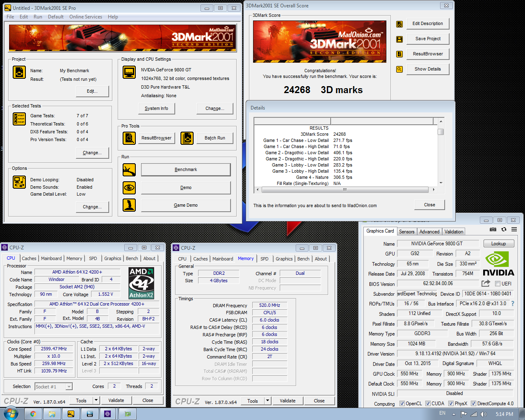Viewport: 525px width, 420px height.
Task: Click the icon beside the Benchmark button
Action: coord(129,169)
